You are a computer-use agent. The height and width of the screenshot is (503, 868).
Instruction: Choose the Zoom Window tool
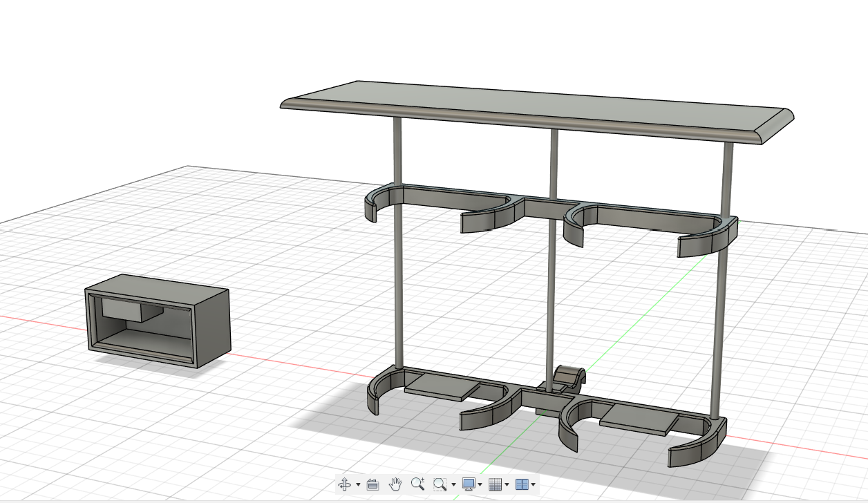440,484
